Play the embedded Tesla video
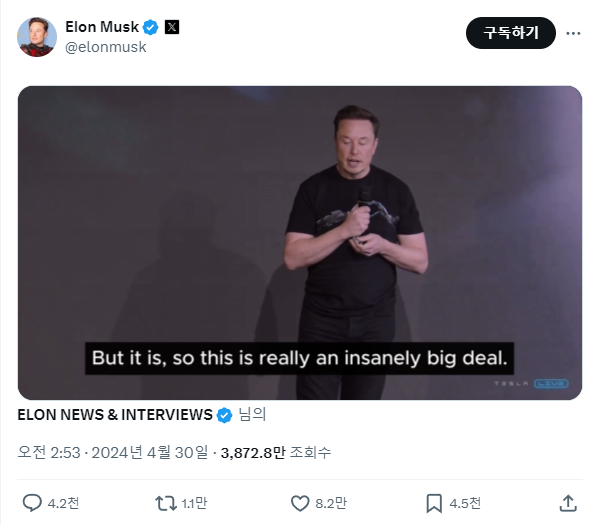The image size is (598, 525). point(300,242)
